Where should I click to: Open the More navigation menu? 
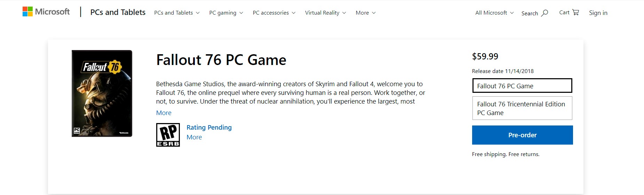click(x=366, y=13)
